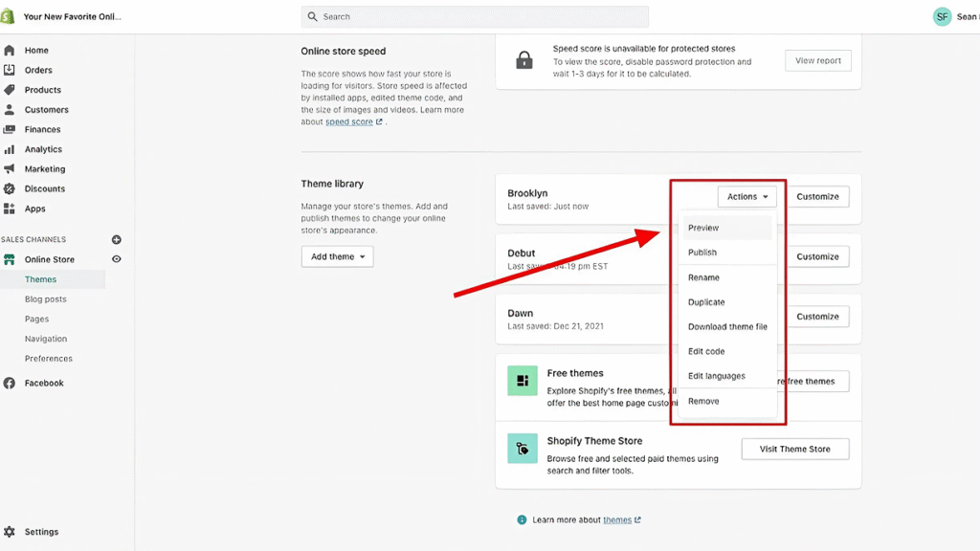
Task: View online store via eye icon
Action: pos(116,259)
